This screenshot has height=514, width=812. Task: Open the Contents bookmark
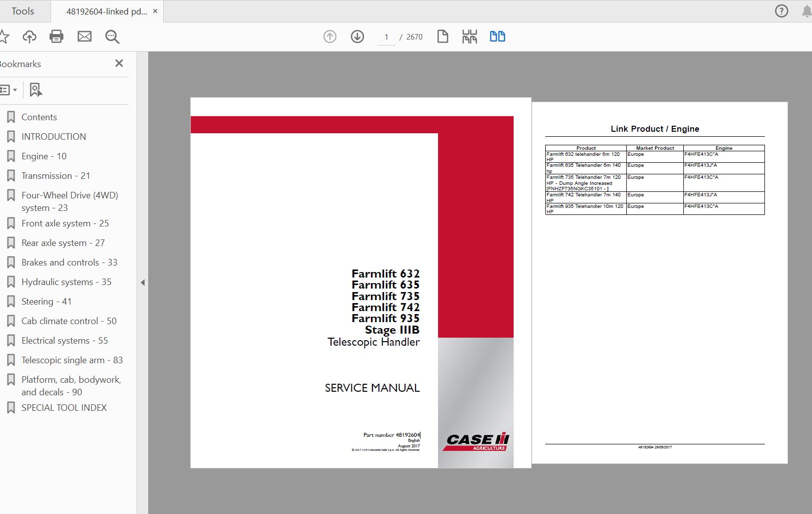(x=39, y=117)
